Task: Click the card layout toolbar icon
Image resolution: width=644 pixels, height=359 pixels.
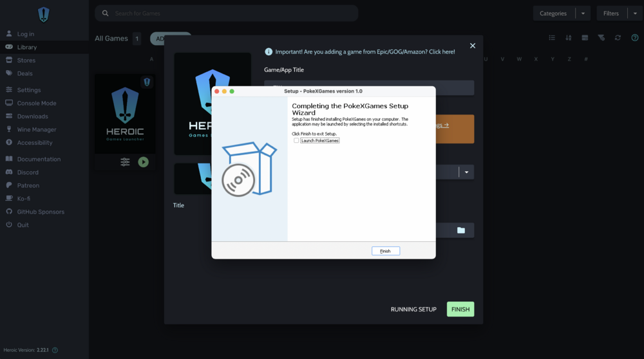Action: (x=585, y=38)
